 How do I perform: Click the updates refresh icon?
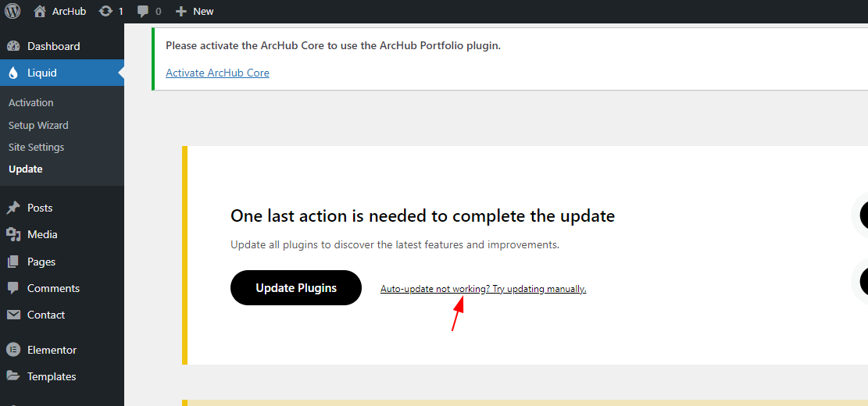tap(105, 11)
